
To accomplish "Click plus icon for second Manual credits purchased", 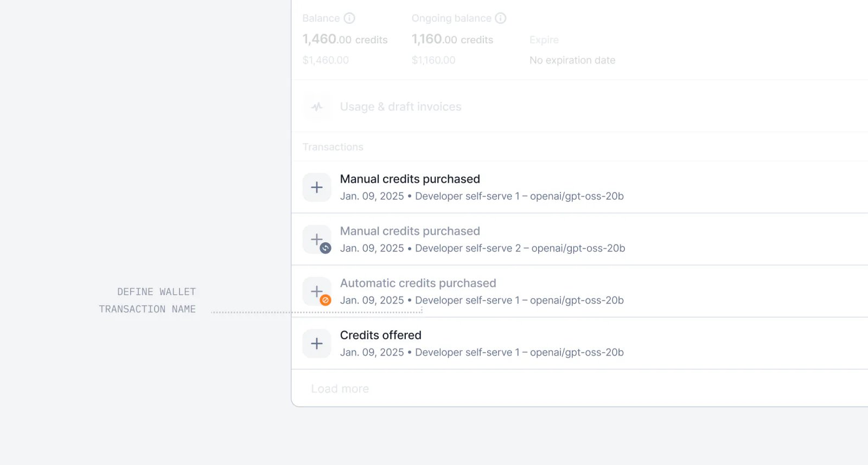I will [x=317, y=240].
